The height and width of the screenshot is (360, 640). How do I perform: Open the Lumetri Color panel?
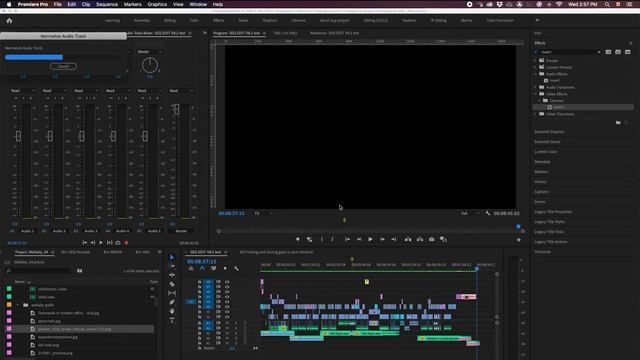click(x=546, y=152)
